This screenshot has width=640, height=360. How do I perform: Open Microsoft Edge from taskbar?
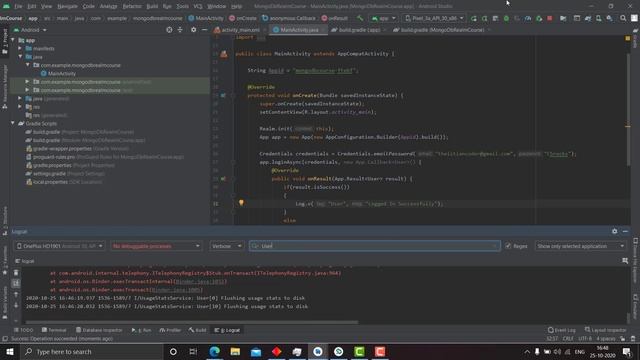[214, 351]
